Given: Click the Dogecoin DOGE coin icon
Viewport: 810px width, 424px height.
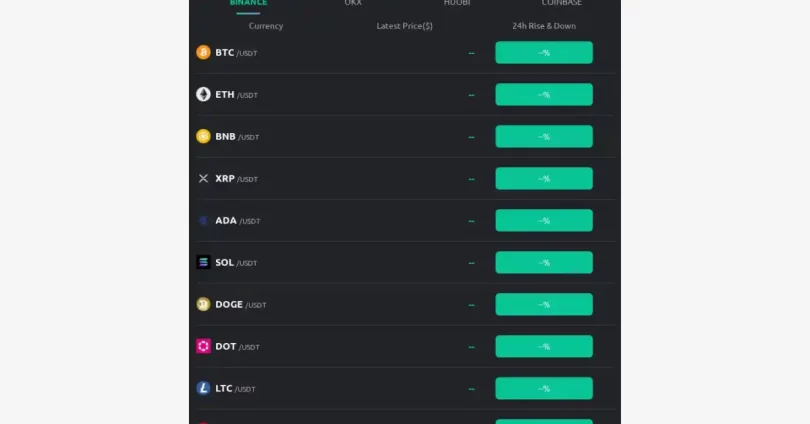Looking at the screenshot, I should pyautogui.click(x=204, y=304).
